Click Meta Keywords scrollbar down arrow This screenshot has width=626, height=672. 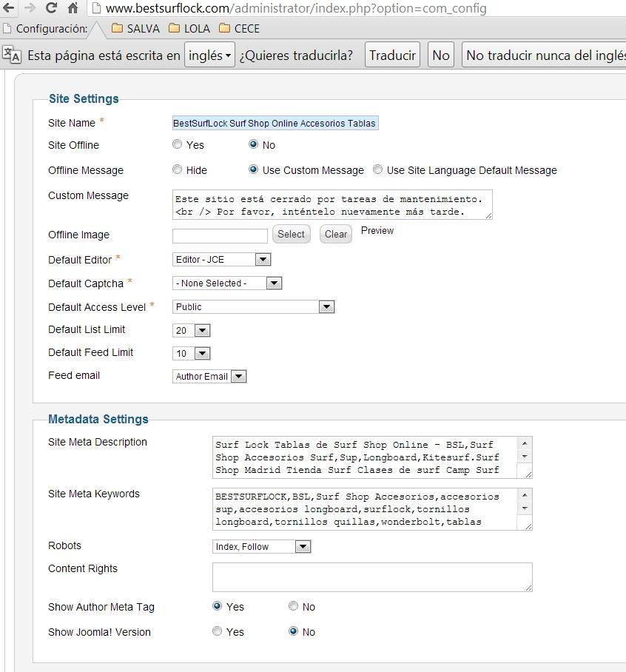pos(525,508)
